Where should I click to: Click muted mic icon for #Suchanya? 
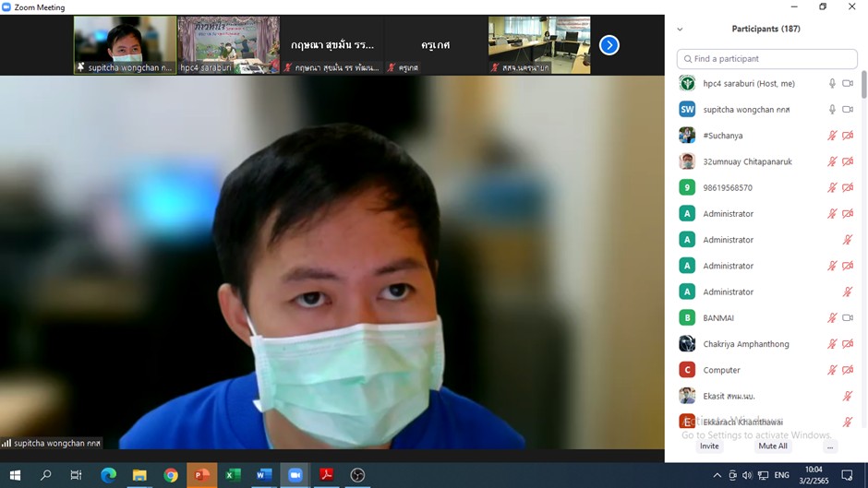coord(832,136)
